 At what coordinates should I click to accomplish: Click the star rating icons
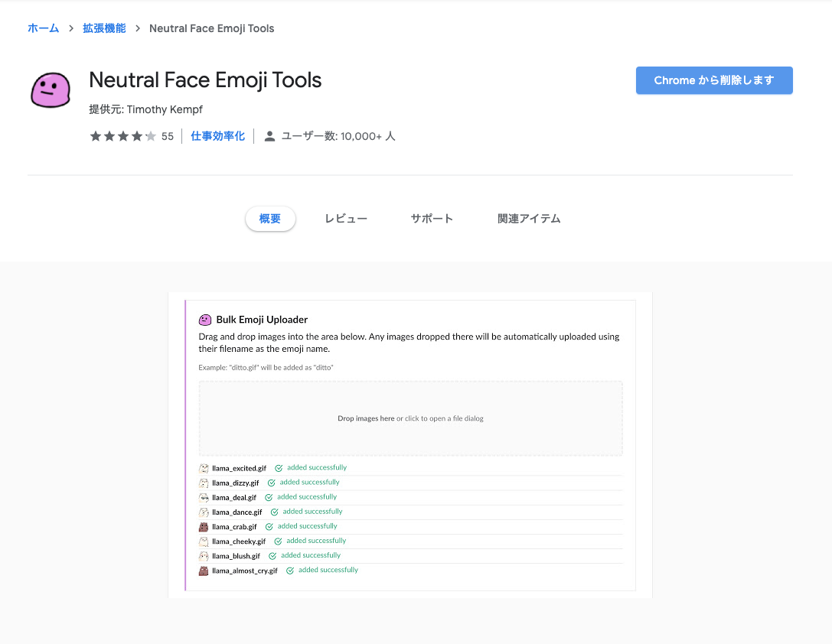[x=123, y=136]
